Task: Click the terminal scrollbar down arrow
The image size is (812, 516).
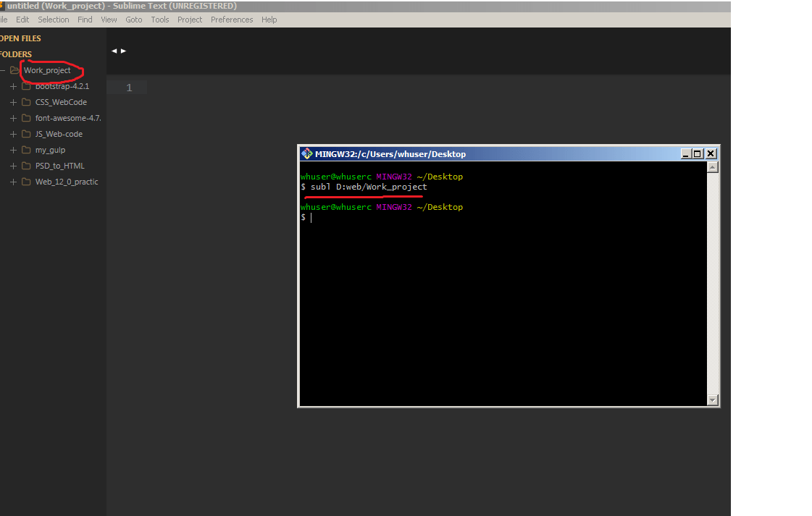Action: click(x=713, y=399)
